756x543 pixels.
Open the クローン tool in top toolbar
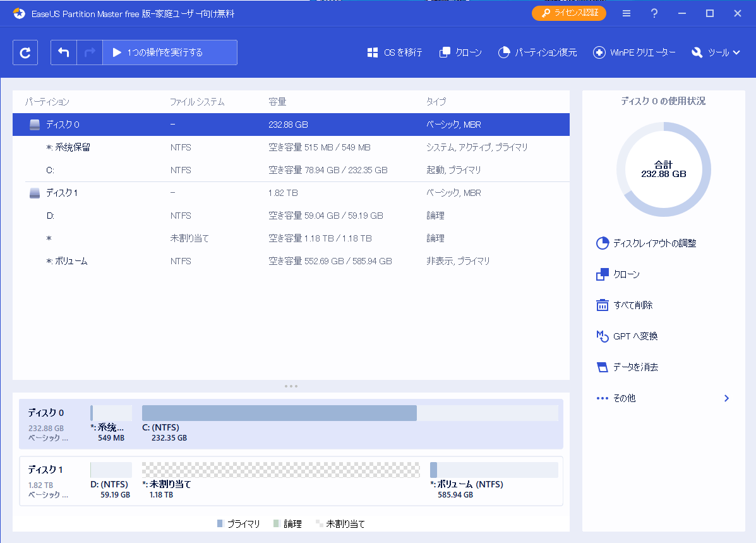(460, 52)
